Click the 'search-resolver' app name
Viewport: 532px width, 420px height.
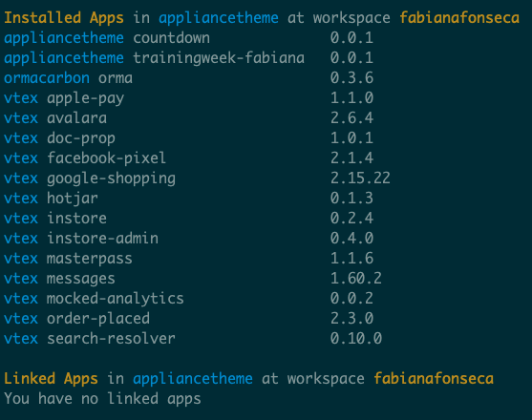(x=111, y=338)
